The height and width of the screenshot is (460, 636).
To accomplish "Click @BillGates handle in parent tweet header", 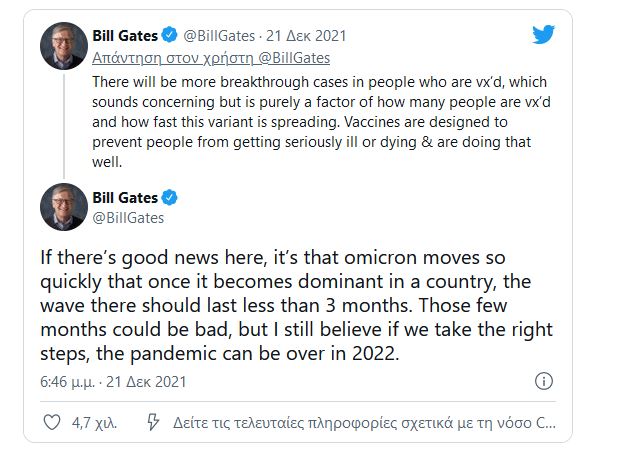I will coord(219,36).
